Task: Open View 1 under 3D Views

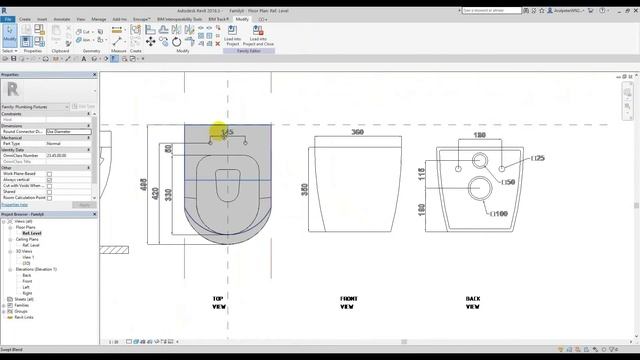Action: (x=28, y=258)
